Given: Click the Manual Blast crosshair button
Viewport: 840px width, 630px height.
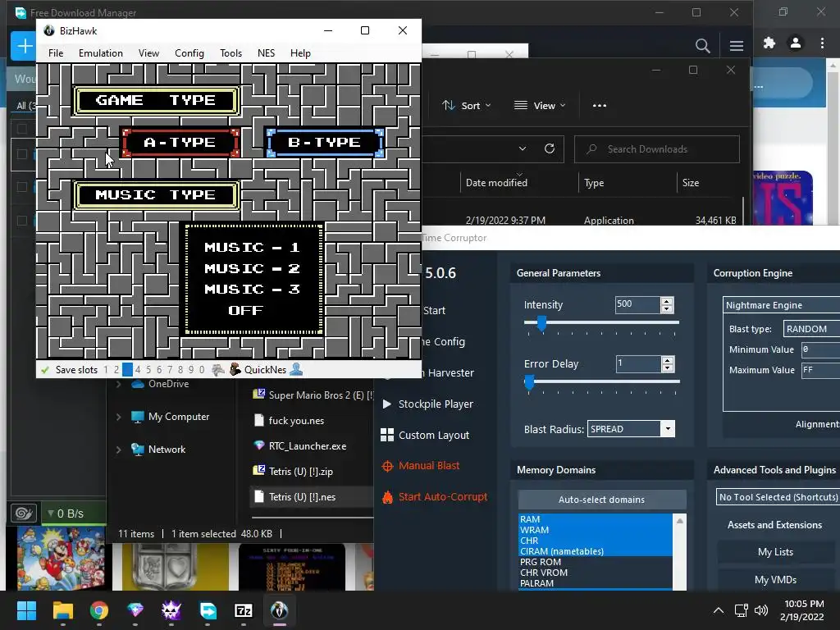Looking at the screenshot, I should coord(421,466).
